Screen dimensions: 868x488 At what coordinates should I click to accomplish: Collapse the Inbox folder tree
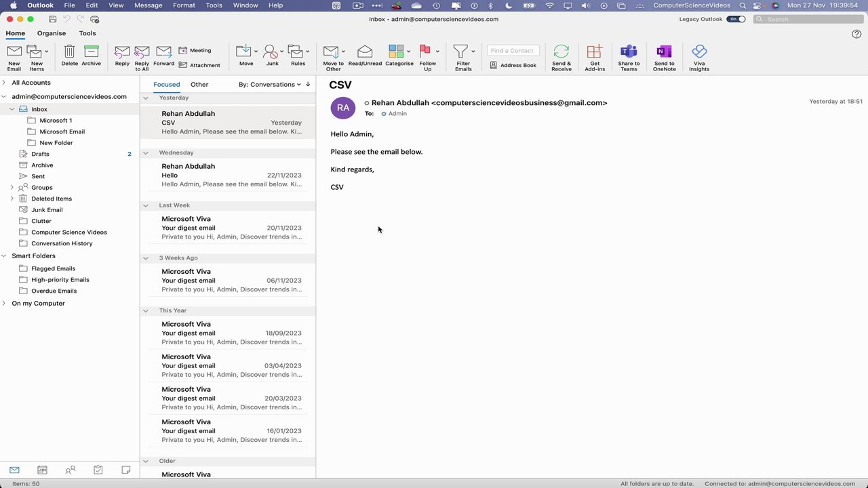(12, 109)
